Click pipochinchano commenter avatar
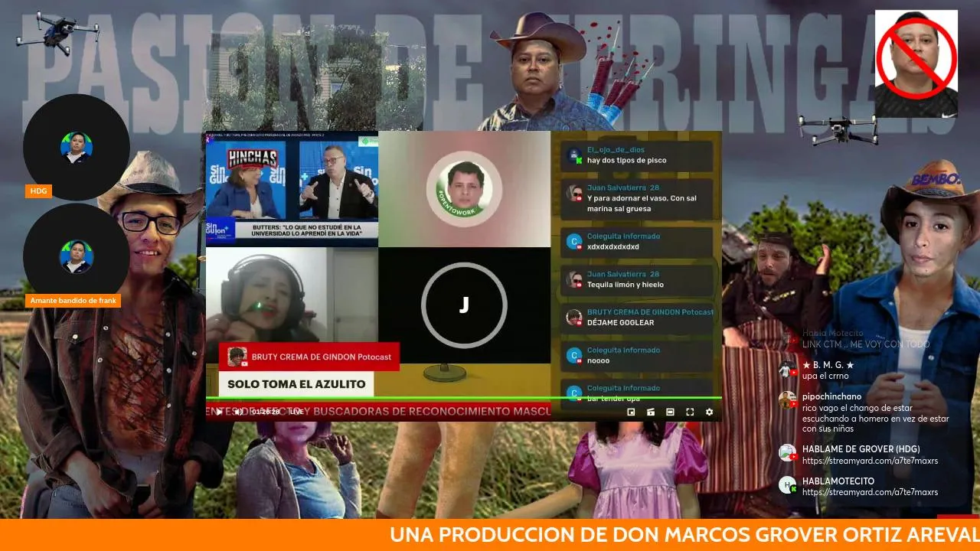This screenshot has height=551, width=980. pyautogui.click(x=787, y=400)
